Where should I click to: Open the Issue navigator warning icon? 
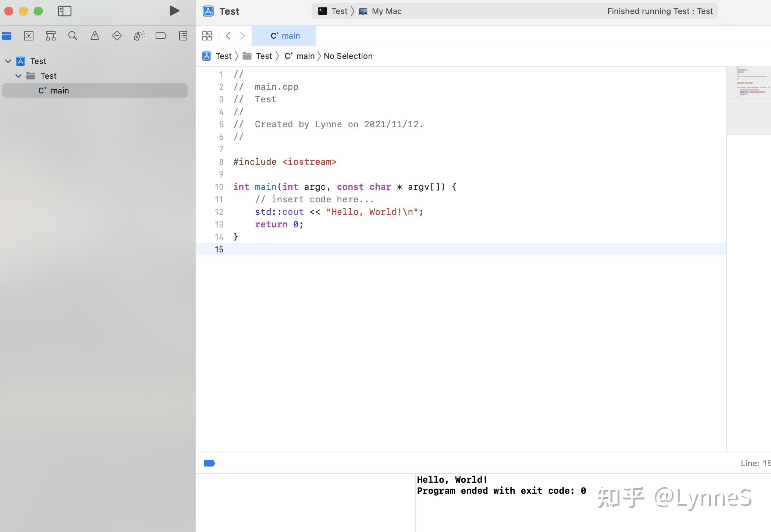(x=95, y=36)
